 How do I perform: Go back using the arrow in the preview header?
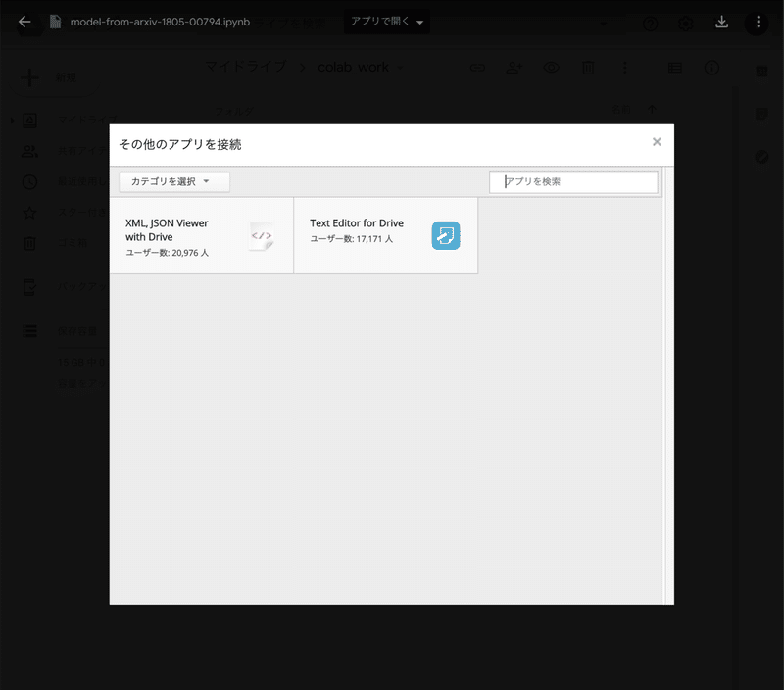pos(24,22)
